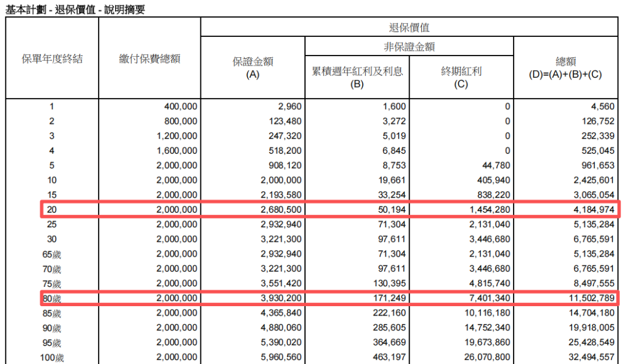Select the 累積週年紅利及利息 (B) header
The width and height of the screenshot is (631, 364).
pyautogui.click(x=357, y=77)
